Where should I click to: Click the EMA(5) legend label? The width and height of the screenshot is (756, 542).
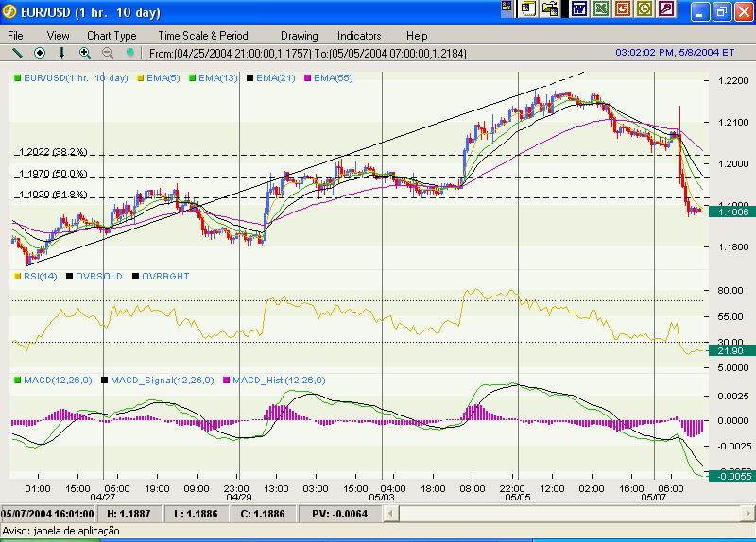pos(163,77)
